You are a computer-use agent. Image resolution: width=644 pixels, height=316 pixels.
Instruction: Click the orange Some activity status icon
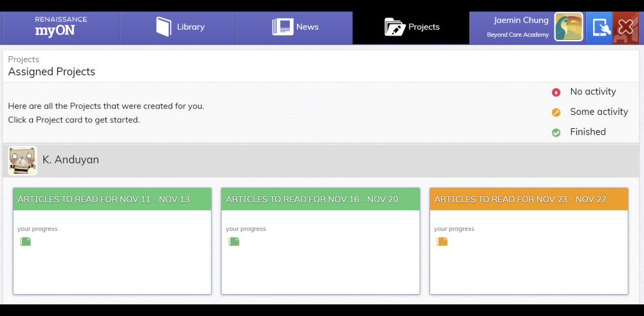[556, 112]
